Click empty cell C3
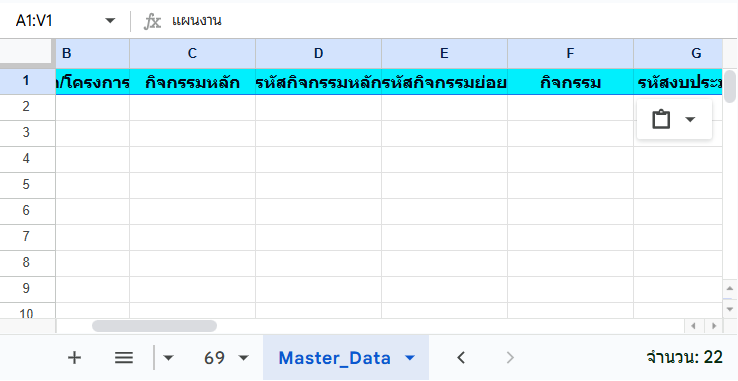Screen dimensions: 738x381 click(193, 133)
